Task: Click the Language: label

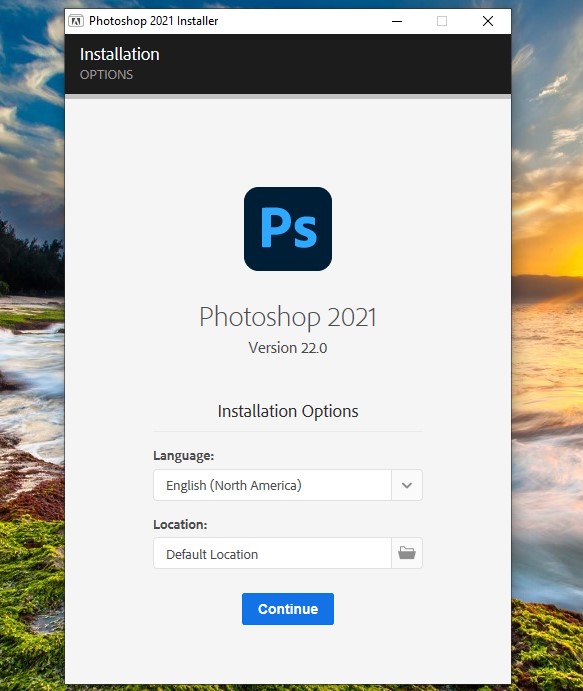Action: click(183, 455)
